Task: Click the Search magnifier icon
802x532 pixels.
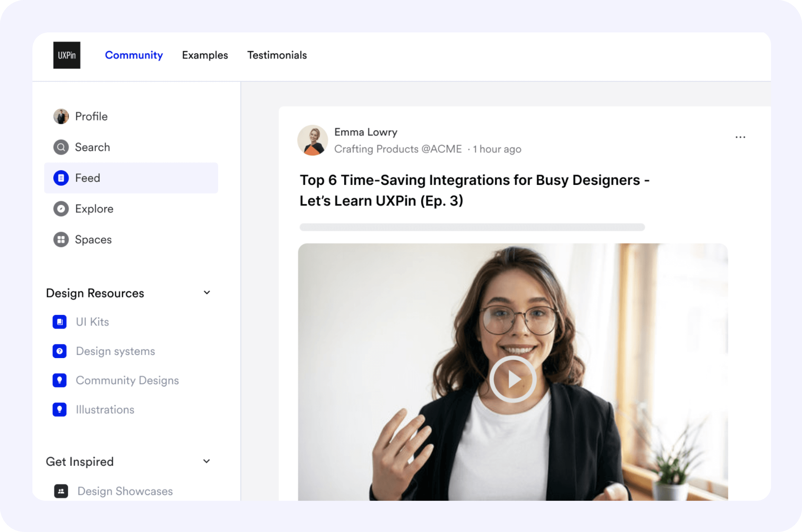Action: coord(61,147)
